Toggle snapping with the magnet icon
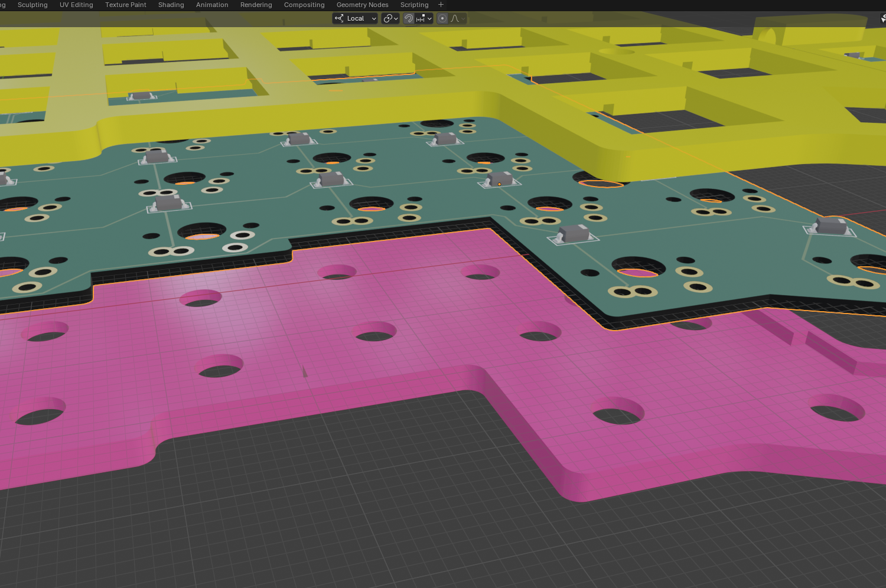 tap(409, 18)
